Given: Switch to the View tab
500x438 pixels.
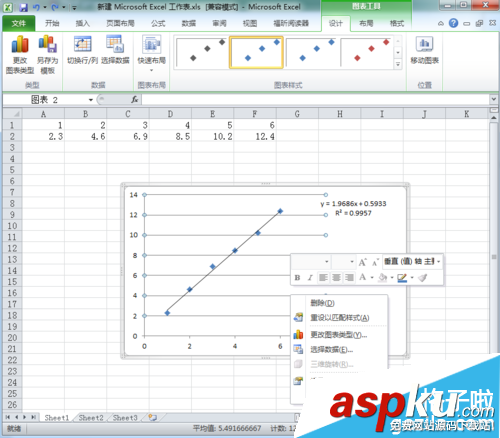Looking at the screenshot, I should pyautogui.click(x=250, y=23).
